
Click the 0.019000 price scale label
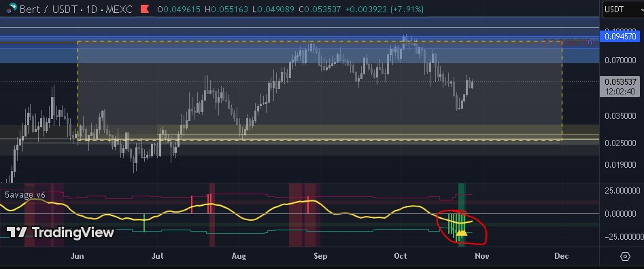pyautogui.click(x=621, y=165)
